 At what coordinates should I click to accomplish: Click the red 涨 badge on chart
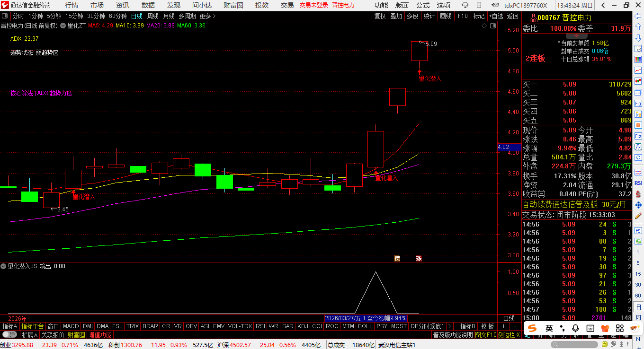pos(419,258)
